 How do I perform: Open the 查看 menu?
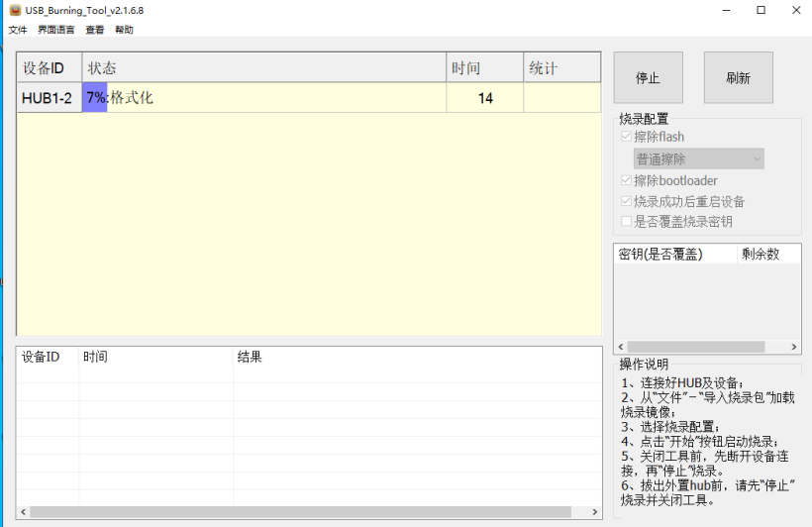(x=94, y=30)
